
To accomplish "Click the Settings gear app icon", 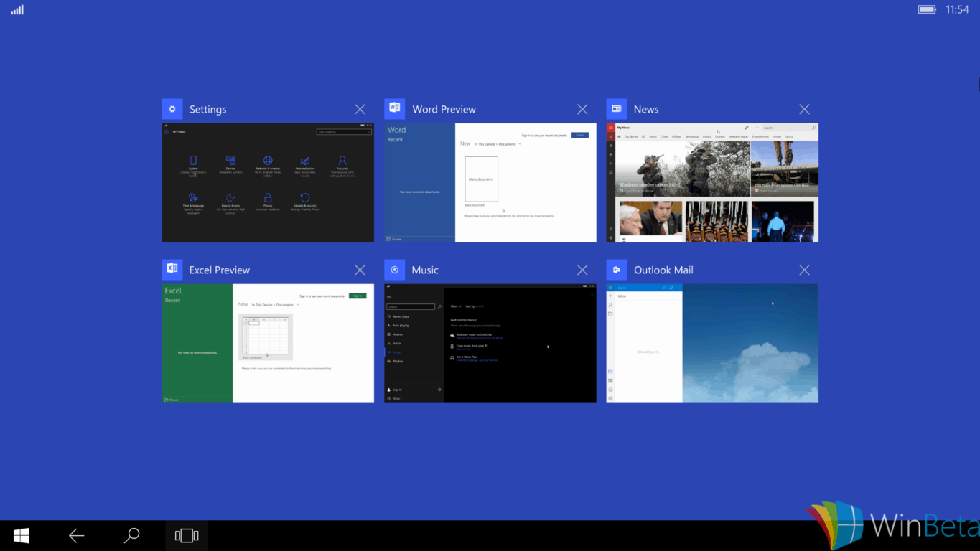I will pyautogui.click(x=172, y=109).
